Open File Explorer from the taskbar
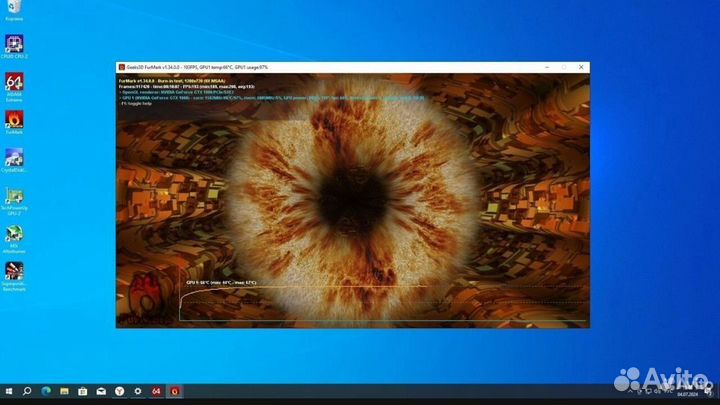This screenshot has height=405, width=720. [x=64, y=391]
